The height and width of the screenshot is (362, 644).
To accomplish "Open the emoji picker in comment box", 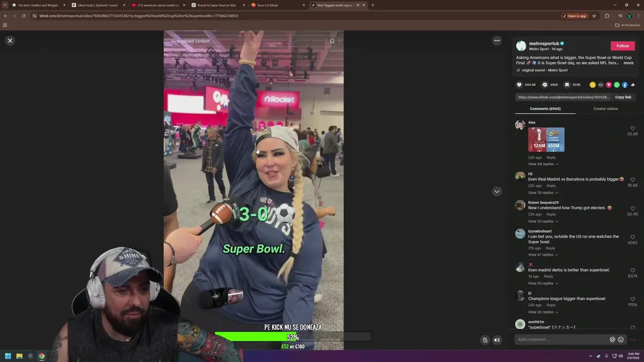I will [x=620, y=339].
